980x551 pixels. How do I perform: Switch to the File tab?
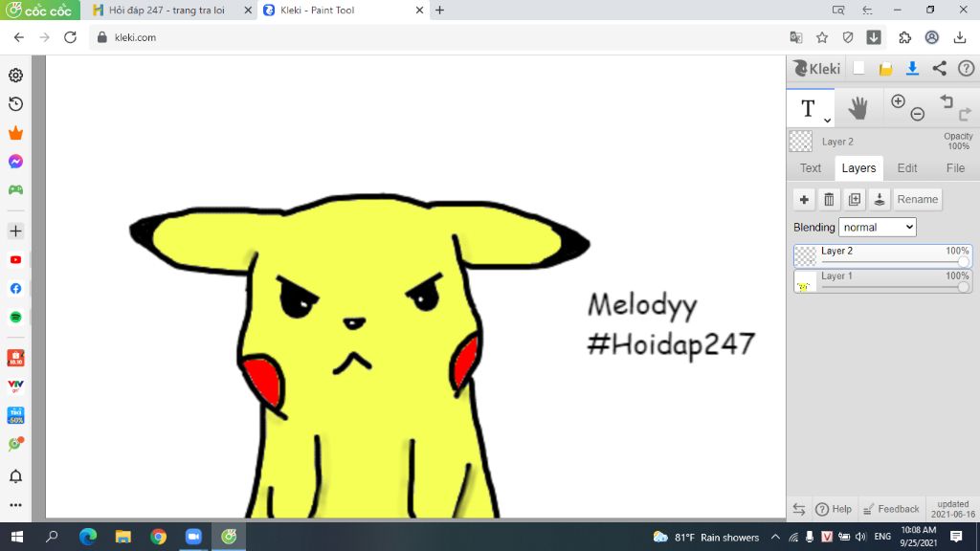pos(955,168)
